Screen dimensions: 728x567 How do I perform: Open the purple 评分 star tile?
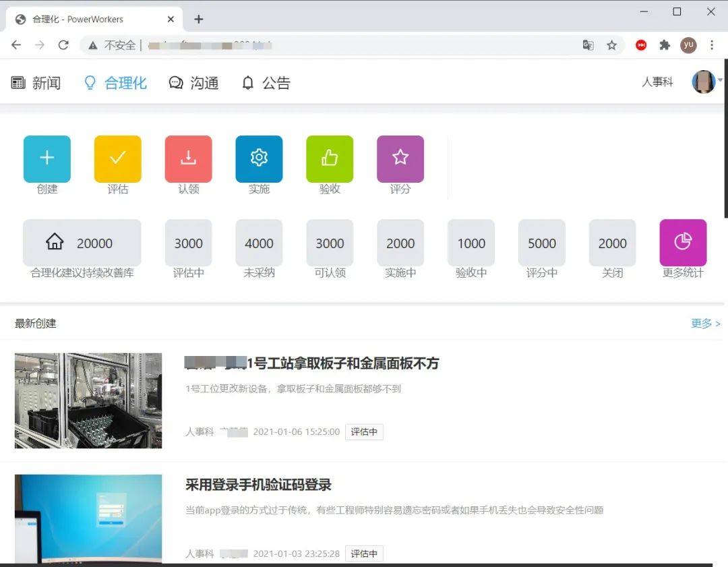[x=400, y=159]
